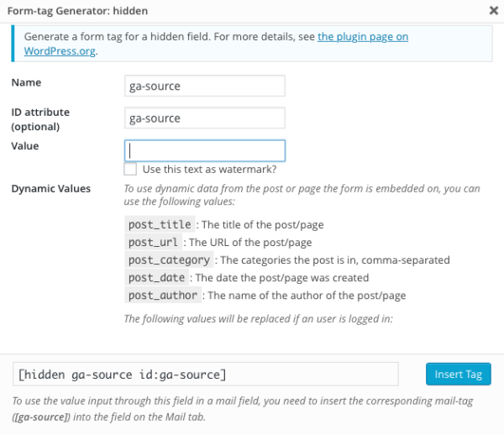504x435 pixels.
Task: Open 'the plugin page on' link
Action: click(x=363, y=37)
